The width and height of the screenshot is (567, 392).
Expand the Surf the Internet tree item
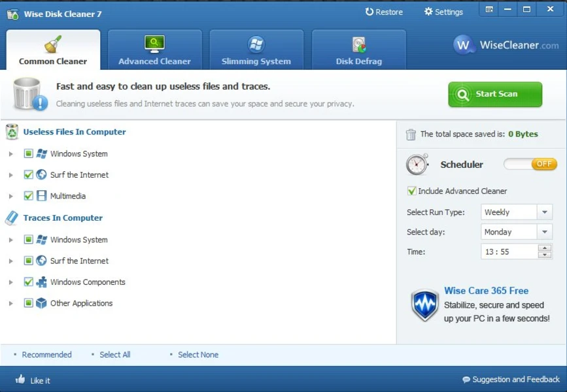tap(10, 174)
